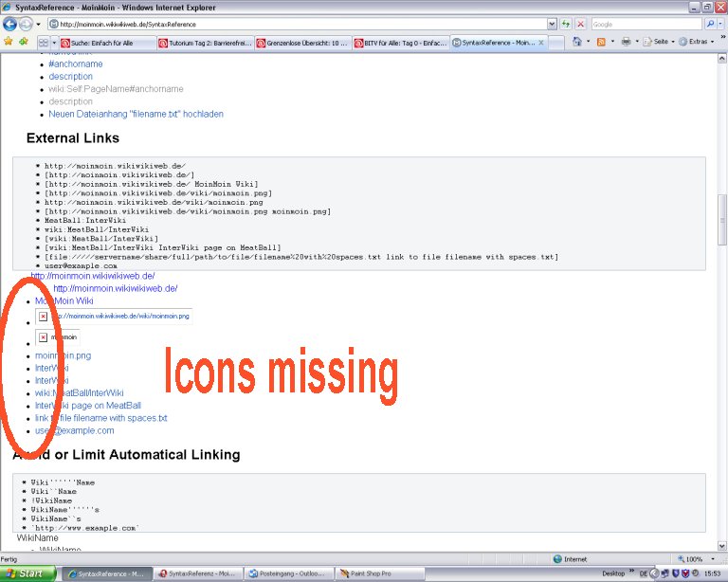The width and height of the screenshot is (728, 582).
Task: Switch to Paint Shop Pro taskbar button
Action: 380,574
